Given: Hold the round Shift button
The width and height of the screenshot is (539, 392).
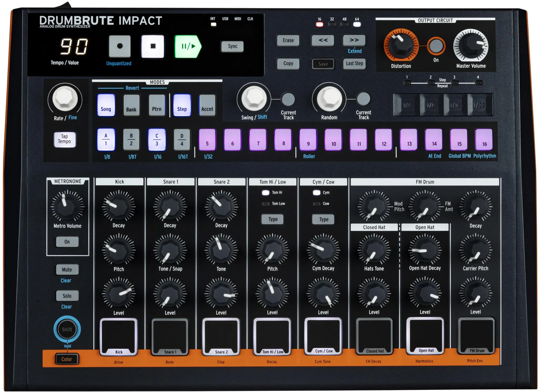Looking at the screenshot, I should click(67, 329).
